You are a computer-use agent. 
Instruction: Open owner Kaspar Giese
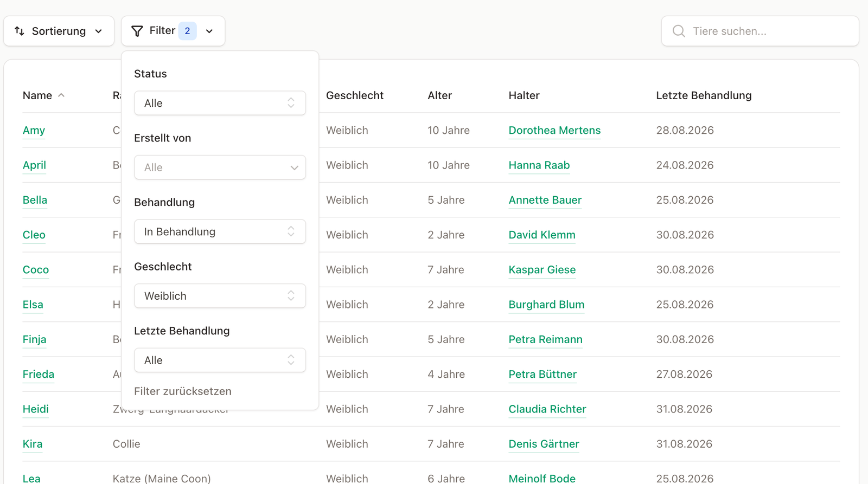click(x=542, y=270)
